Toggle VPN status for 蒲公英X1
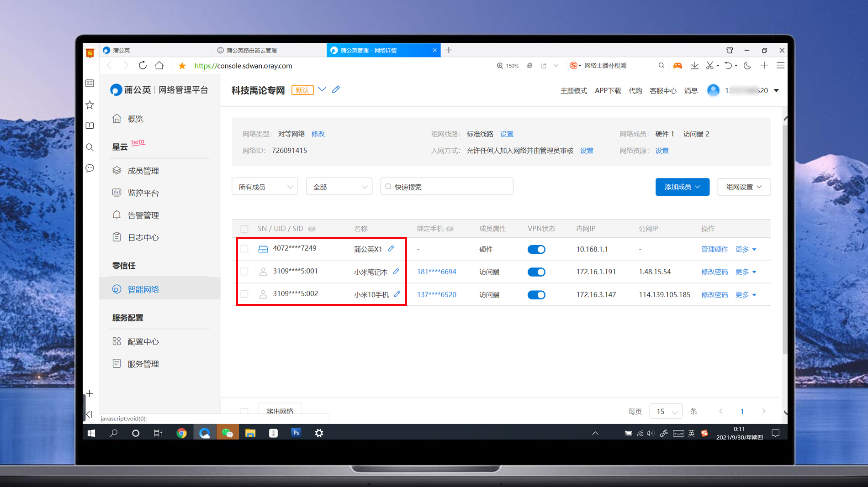868x487 pixels. (536, 249)
